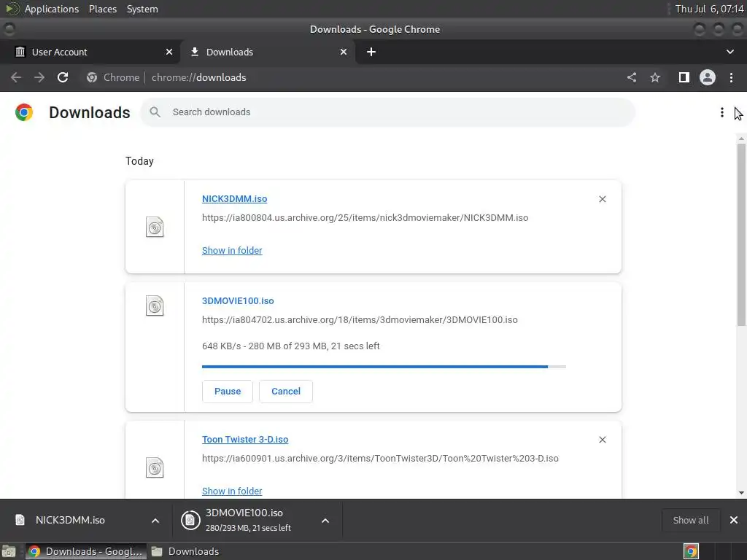Remove NICK3DMM.iso from downloads list
Image resolution: width=747 pixels, height=560 pixels.
tap(602, 199)
